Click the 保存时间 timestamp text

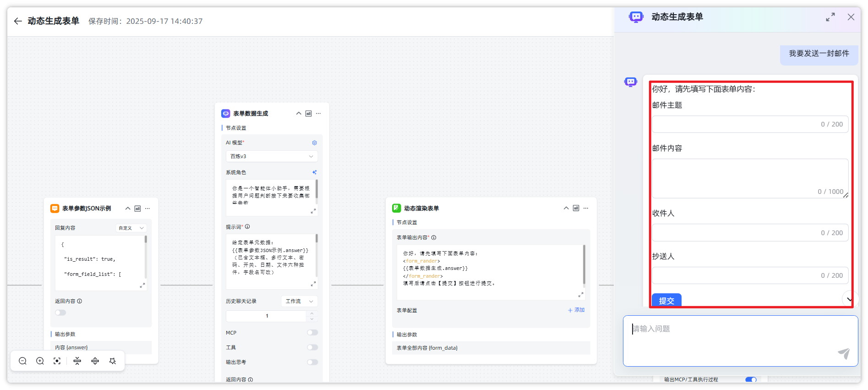pos(146,21)
